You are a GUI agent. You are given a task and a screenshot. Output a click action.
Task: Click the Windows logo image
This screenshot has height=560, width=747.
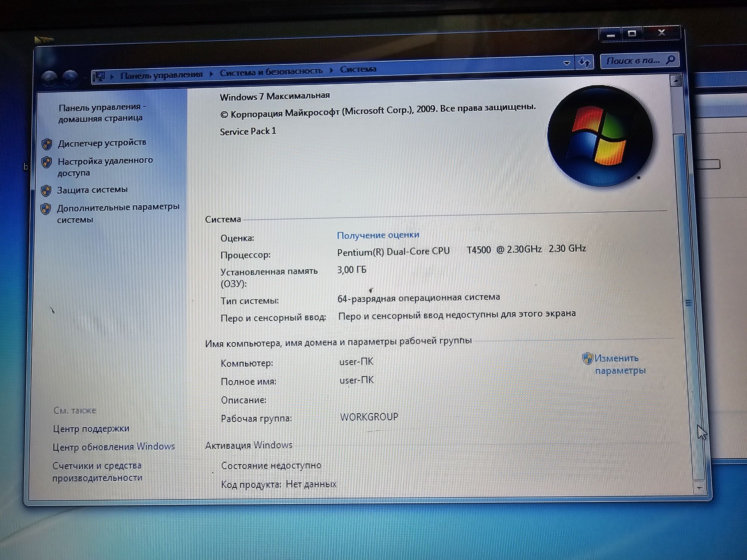(x=600, y=136)
